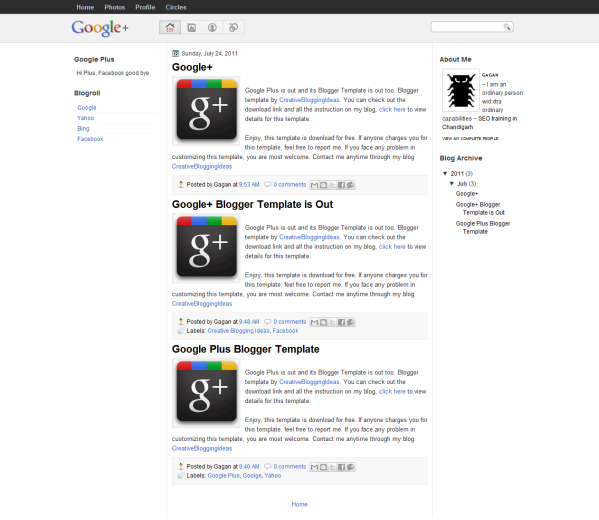Click the calendar icon beside Sunday, July 24, 2011

click(x=175, y=53)
